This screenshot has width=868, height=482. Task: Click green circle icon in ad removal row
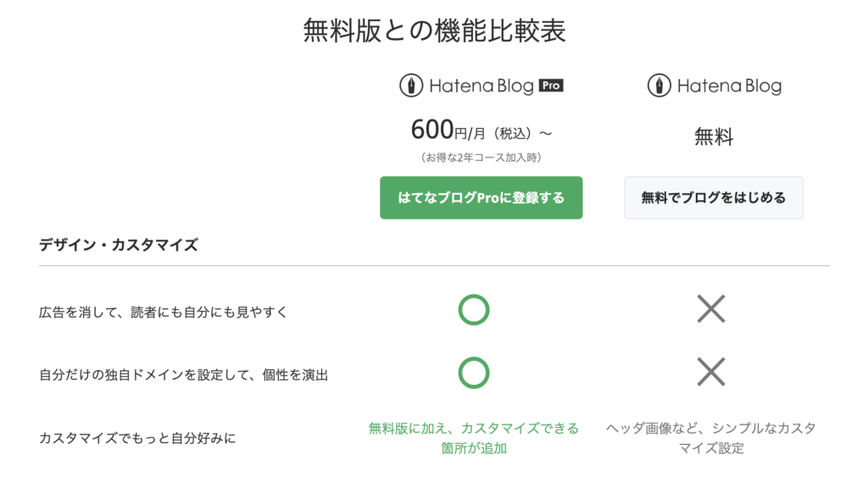coord(474,310)
